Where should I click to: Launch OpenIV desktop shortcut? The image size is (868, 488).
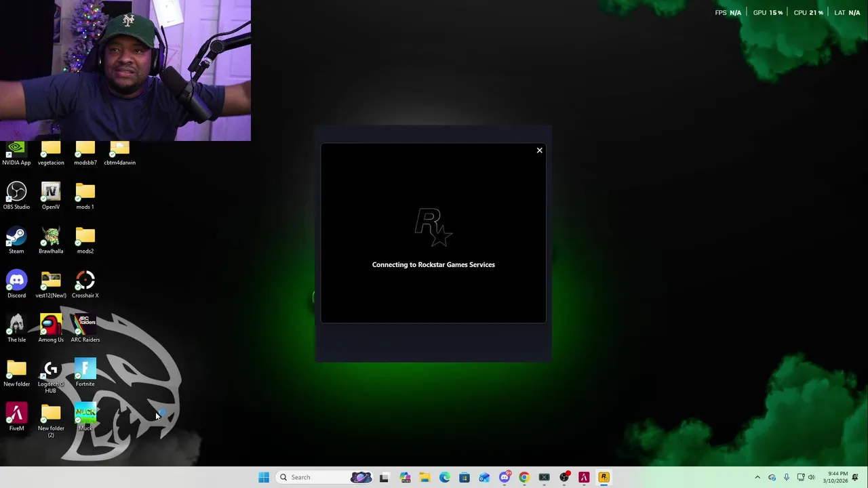51,196
